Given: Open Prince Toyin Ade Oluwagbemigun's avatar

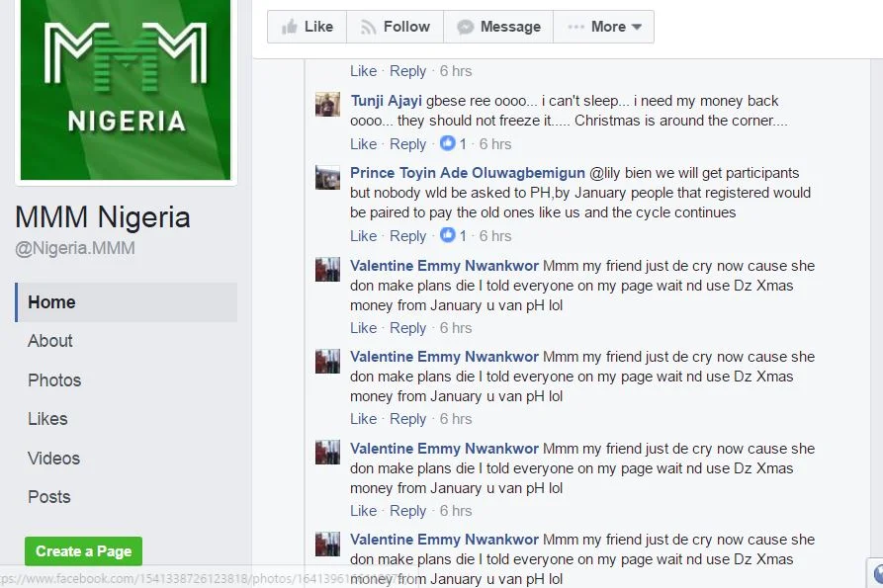Looking at the screenshot, I should pos(327,177).
